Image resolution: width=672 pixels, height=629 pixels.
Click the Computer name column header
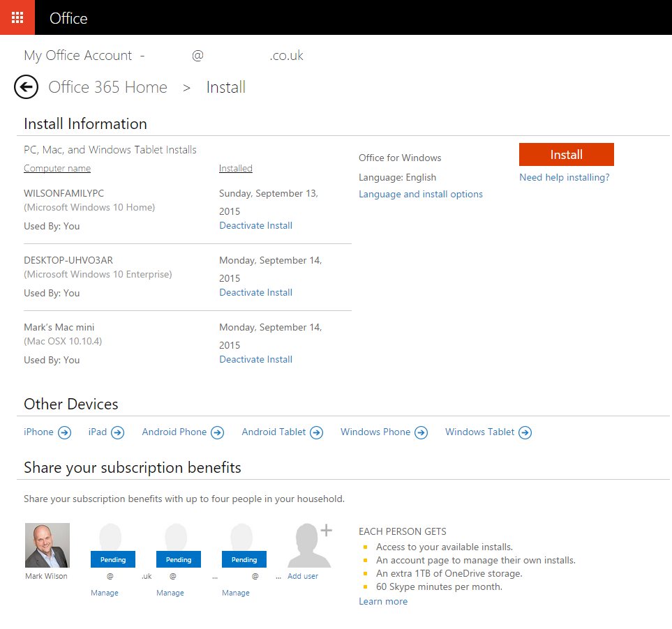tap(57, 168)
